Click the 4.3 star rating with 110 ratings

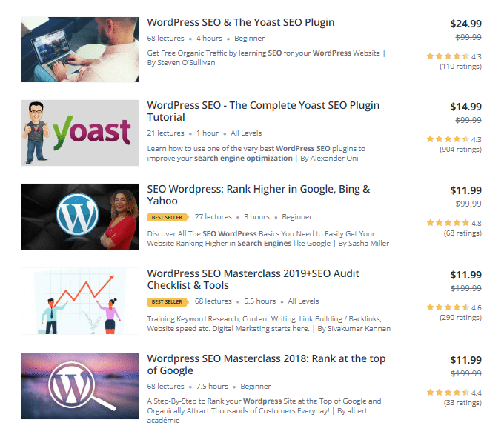click(448, 56)
